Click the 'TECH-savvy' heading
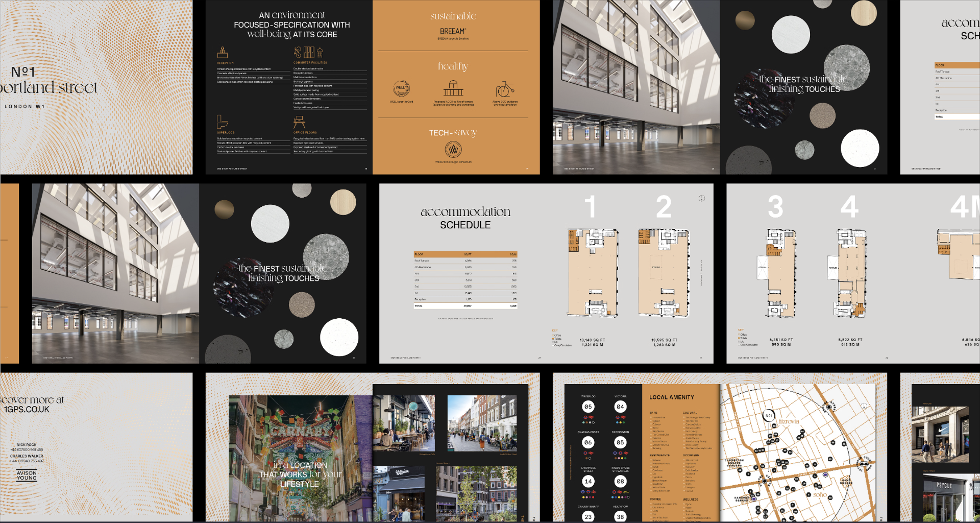This screenshot has width=980, height=523. coord(453,133)
